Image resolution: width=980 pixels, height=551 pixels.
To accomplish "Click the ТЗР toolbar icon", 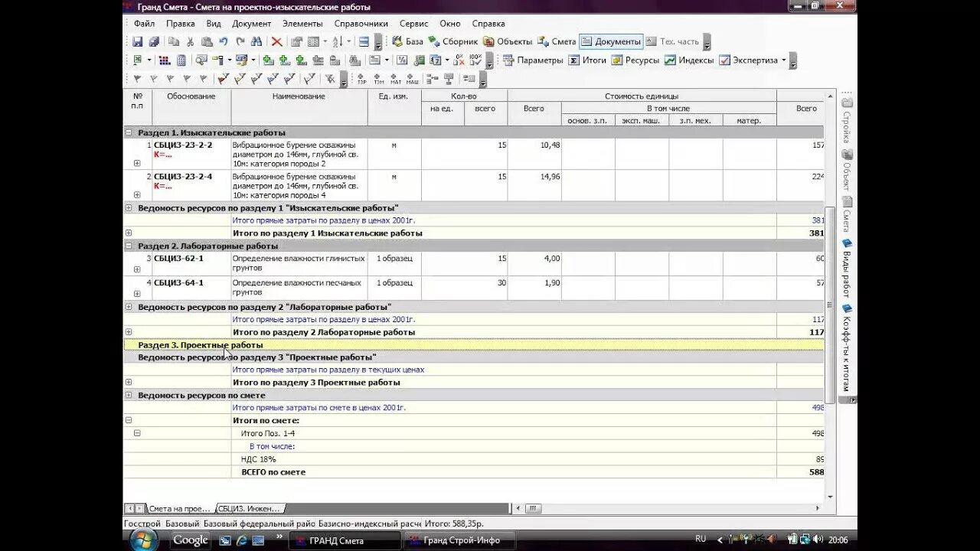I will coord(361,78).
